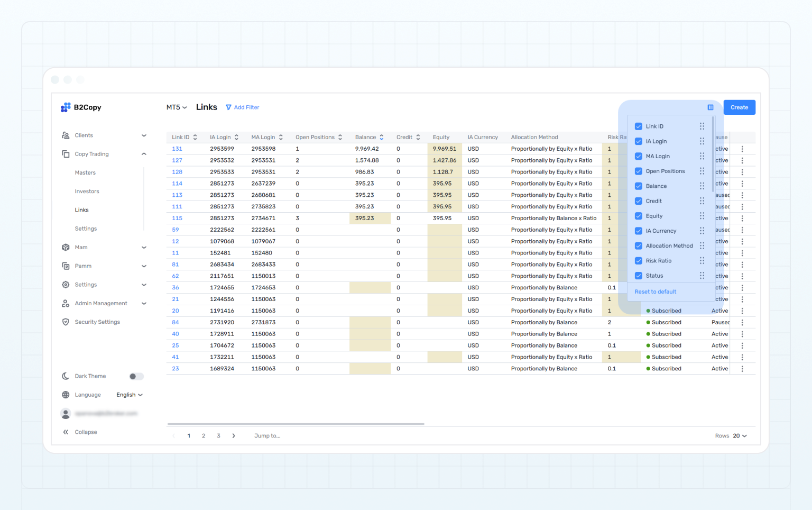Select the Copy Trading sidebar icon

coord(66,153)
